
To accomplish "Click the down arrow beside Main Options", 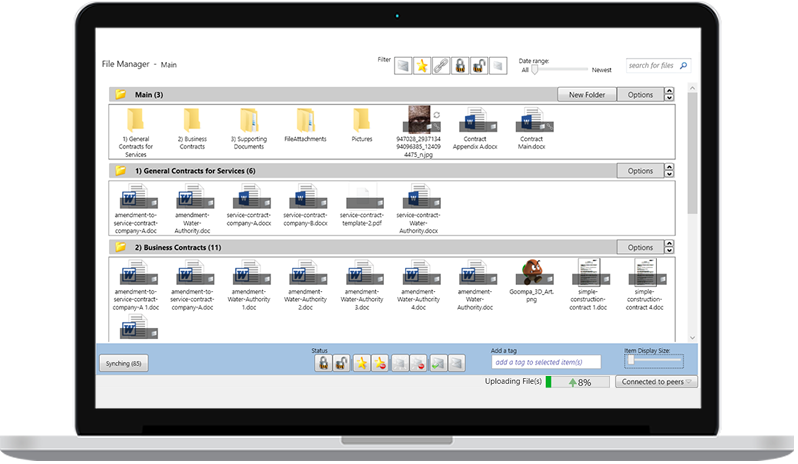I will pos(669,98).
